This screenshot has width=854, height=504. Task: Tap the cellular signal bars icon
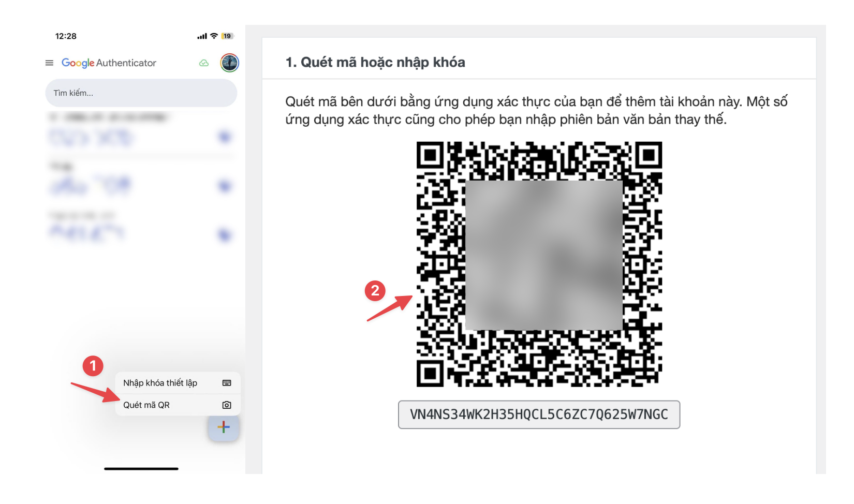pyautogui.click(x=202, y=36)
